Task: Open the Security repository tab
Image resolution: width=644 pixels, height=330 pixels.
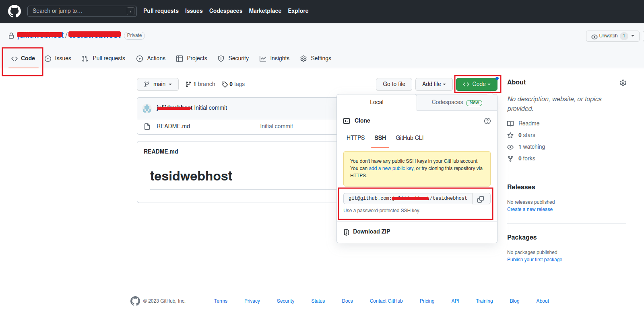Action: point(233,59)
